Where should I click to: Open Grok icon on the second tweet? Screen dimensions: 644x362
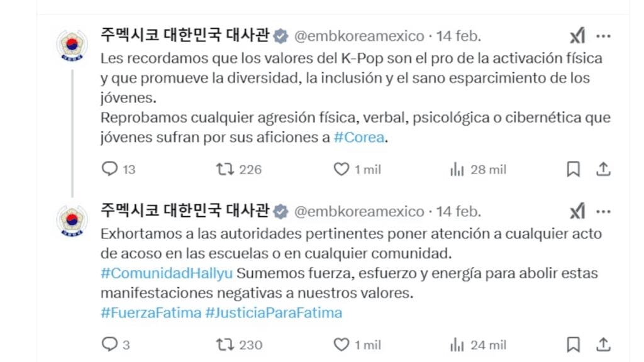point(577,211)
